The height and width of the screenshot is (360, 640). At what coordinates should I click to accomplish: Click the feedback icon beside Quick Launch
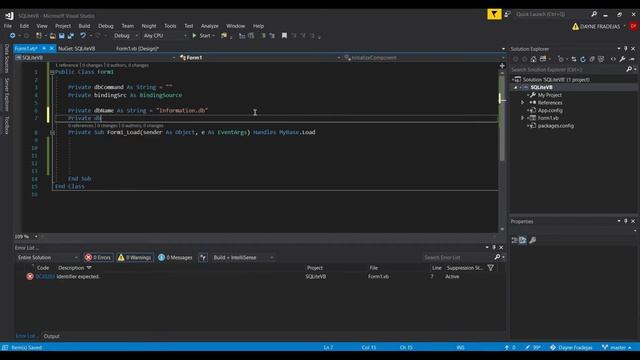[x=507, y=15]
